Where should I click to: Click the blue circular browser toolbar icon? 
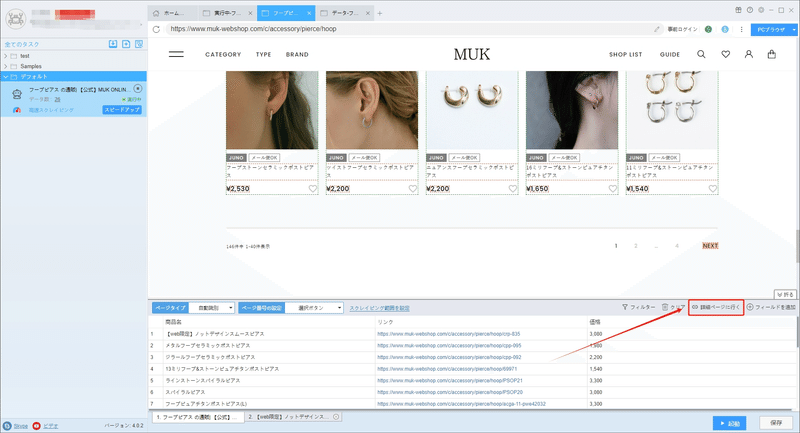[724, 29]
